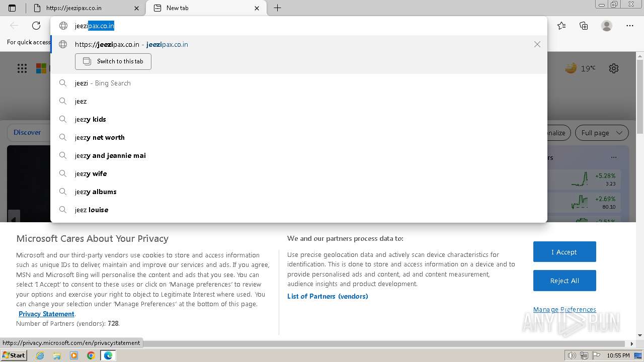The width and height of the screenshot is (644, 362).
Task: Click the address bar text field
Action: point(299,26)
